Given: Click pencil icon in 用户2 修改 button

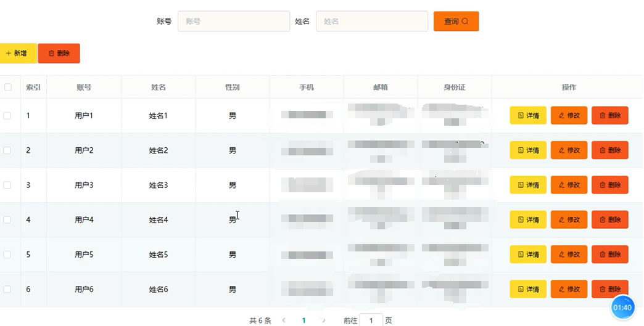Looking at the screenshot, I should 561,150.
